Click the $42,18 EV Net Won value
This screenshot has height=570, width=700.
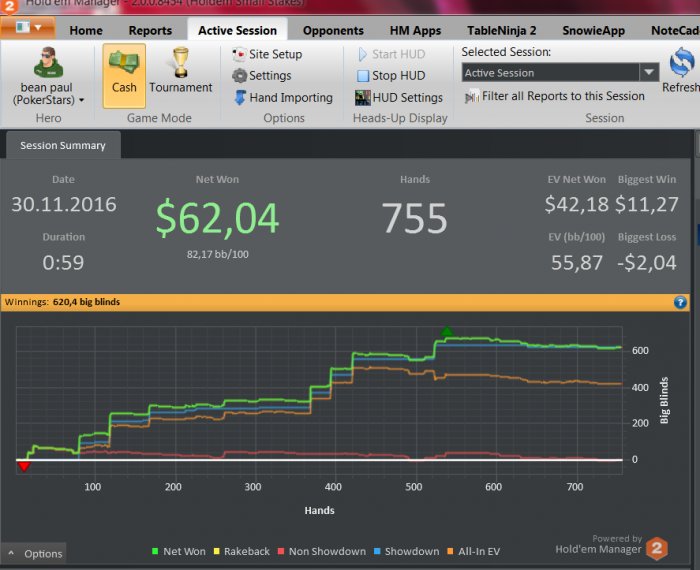click(x=576, y=204)
